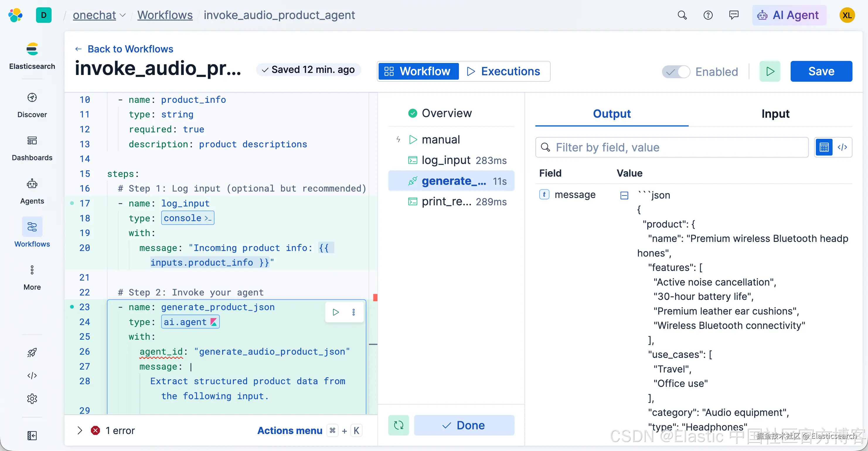Switch to the Executions tab
This screenshot has width=868, height=451.
pos(504,71)
